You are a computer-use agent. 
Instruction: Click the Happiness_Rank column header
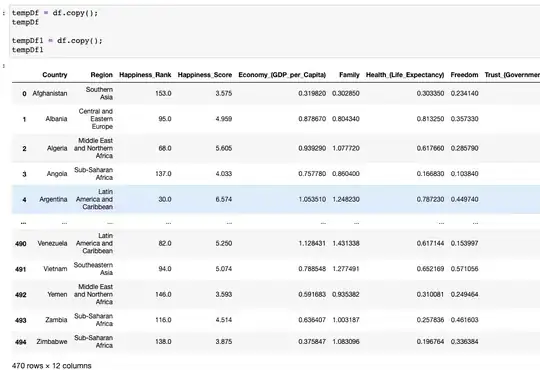pyautogui.click(x=145, y=75)
